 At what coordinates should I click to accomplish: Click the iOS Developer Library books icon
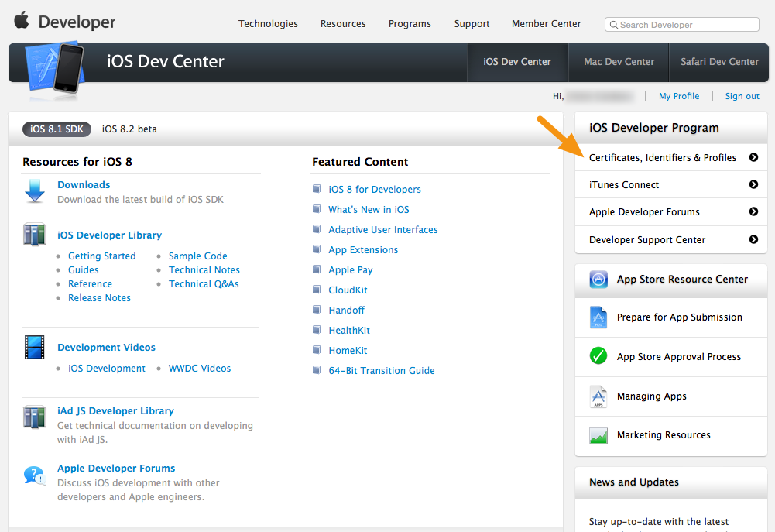pos(35,235)
